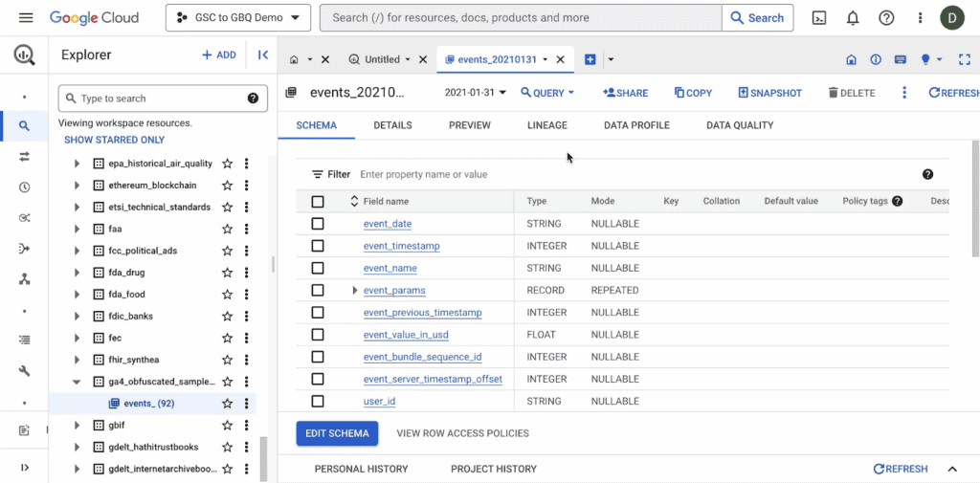Star the fda_drug dataset

click(228, 273)
